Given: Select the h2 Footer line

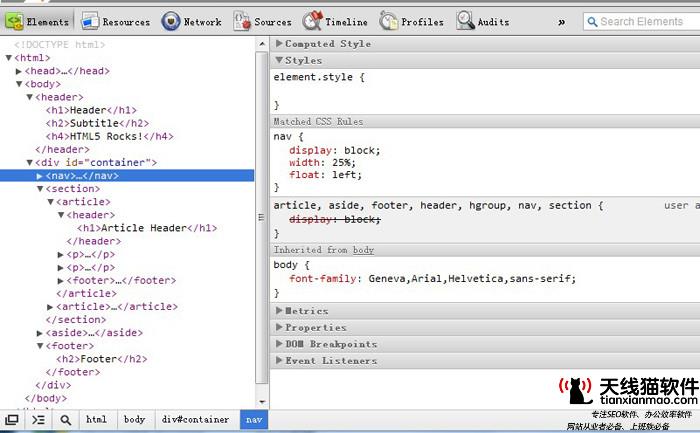Looking at the screenshot, I should click(x=101, y=359).
